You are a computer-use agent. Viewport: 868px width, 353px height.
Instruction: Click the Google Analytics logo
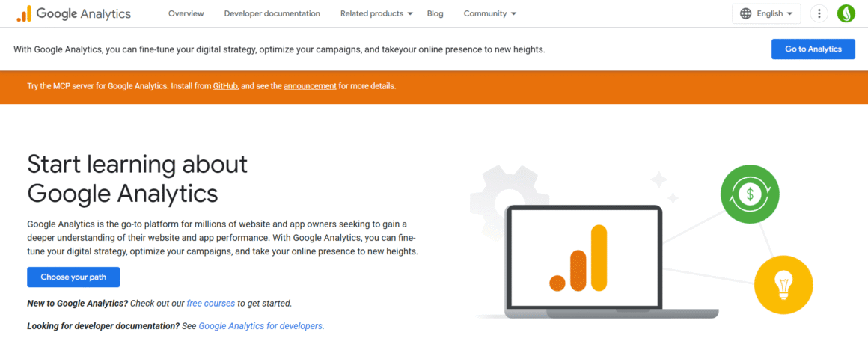(x=73, y=13)
